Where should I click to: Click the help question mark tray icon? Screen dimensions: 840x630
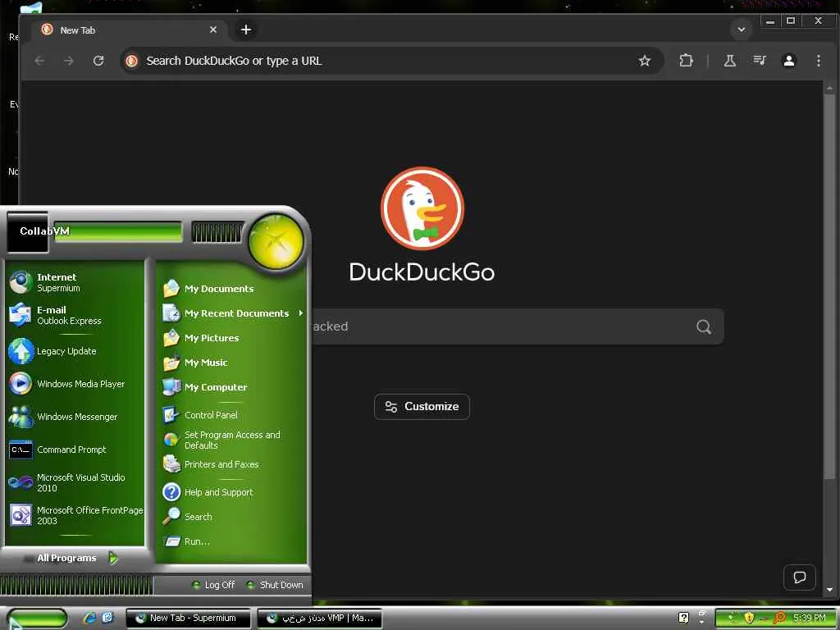[683, 618]
